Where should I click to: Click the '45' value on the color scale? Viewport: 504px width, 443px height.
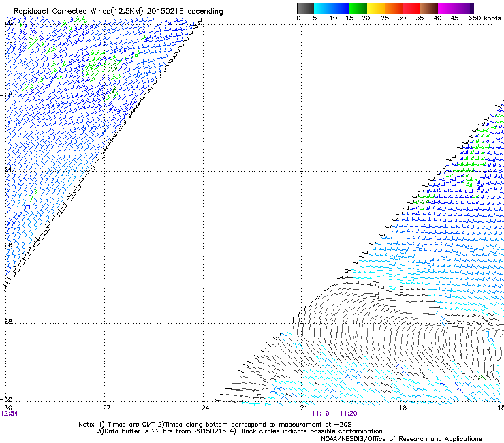click(x=454, y=18)
